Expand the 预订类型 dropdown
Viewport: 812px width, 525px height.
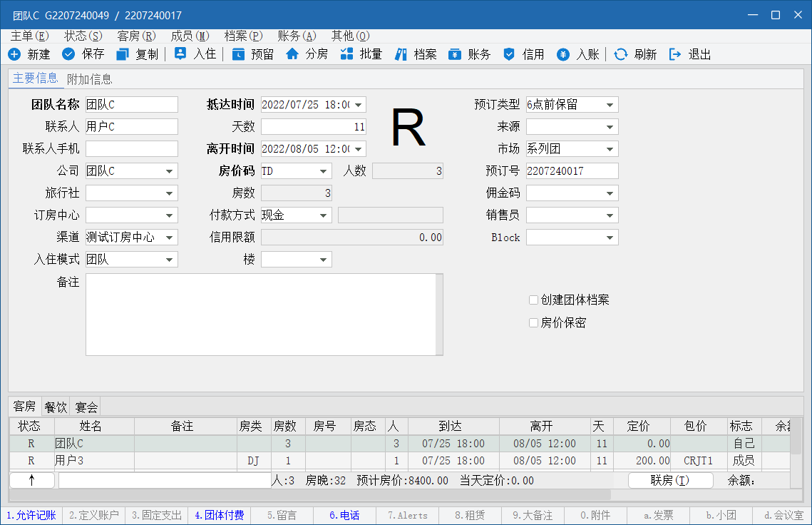pos(610,105)
